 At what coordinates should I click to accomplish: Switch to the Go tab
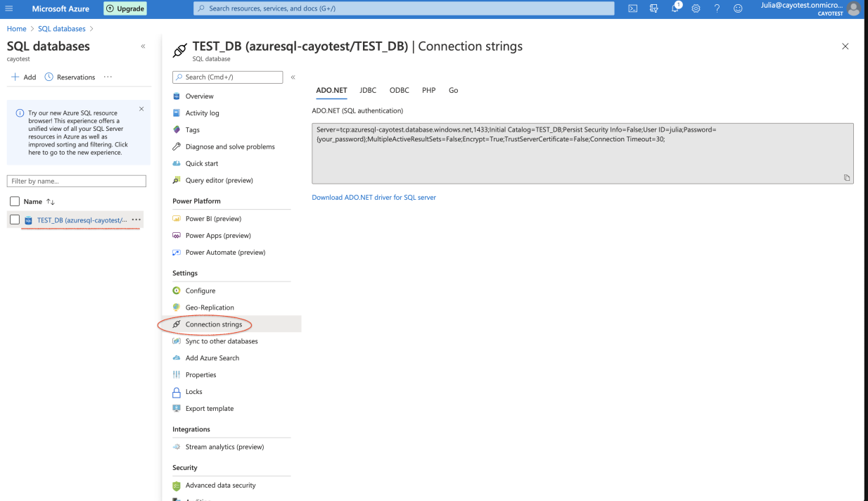click(454, 91)
